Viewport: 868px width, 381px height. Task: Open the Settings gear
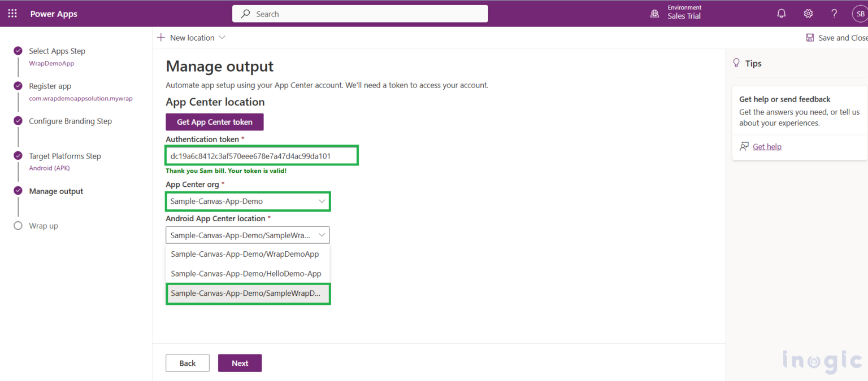tap(808, 13)
